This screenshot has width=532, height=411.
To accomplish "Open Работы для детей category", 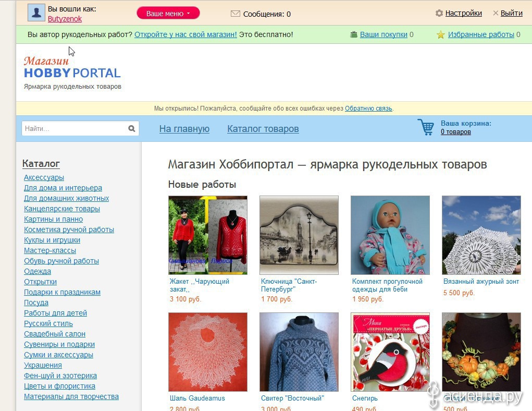I will tap(55, 313).
